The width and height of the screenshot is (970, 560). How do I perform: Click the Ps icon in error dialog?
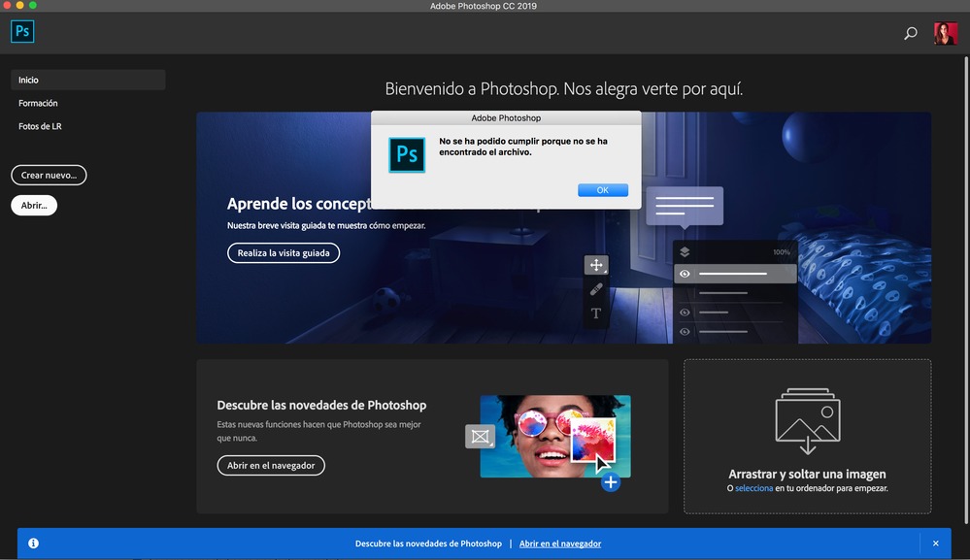coord(407,154)
